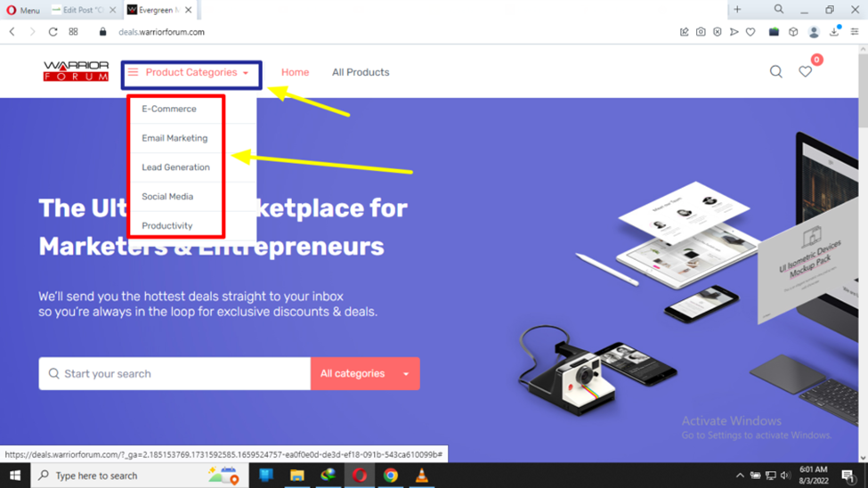
Task: Reload the page with refresh icon
Action: [x=53, y=32]
